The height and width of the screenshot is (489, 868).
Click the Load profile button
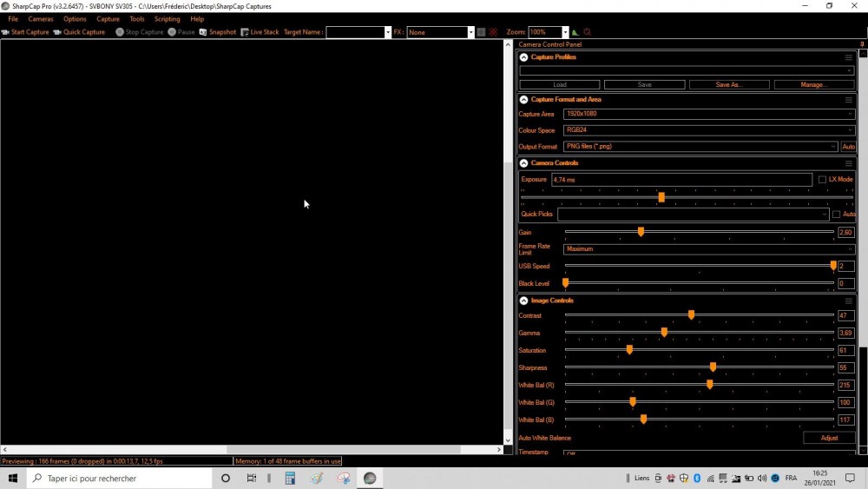tap(560, 85)
